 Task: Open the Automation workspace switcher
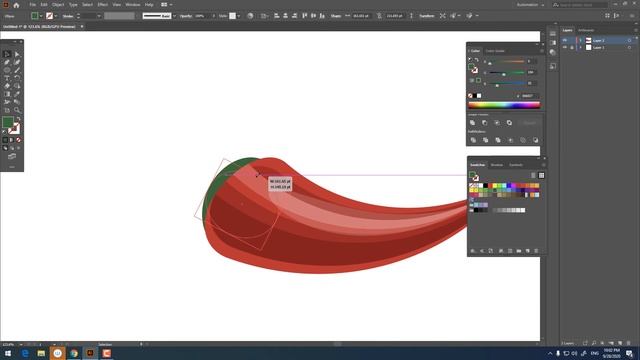pyautogui.click(x=530, y=5)
